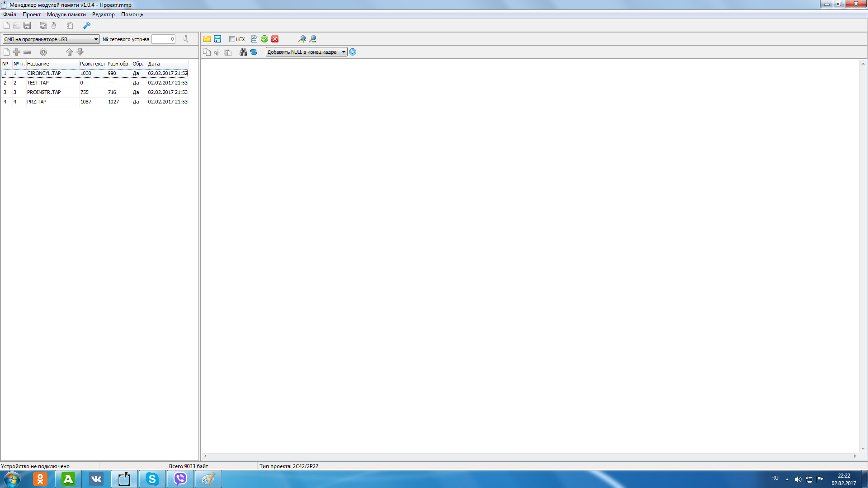Open VK from the taskbar

[x=96, y=479]
